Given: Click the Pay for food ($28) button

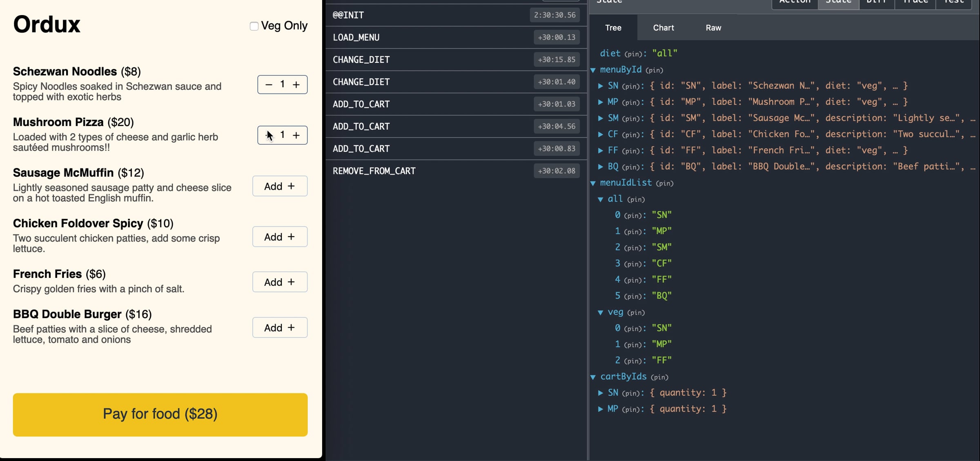Looking at the screenshot, I should (x=160, y=414).
